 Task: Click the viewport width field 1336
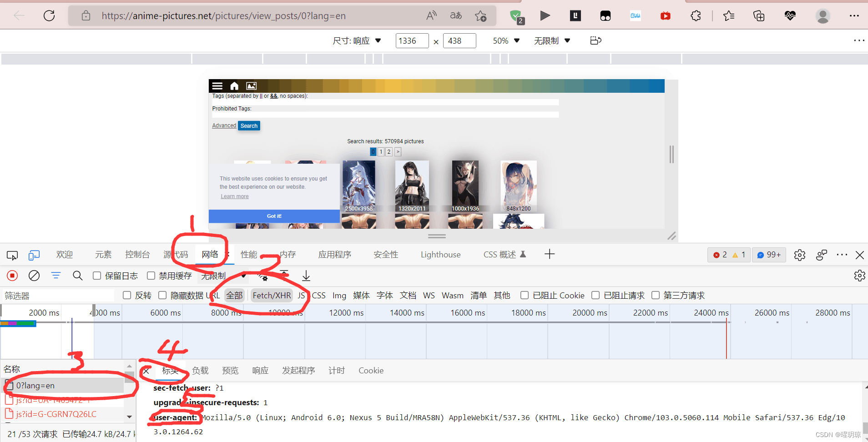pyautogui.click(x=412, y=41)
